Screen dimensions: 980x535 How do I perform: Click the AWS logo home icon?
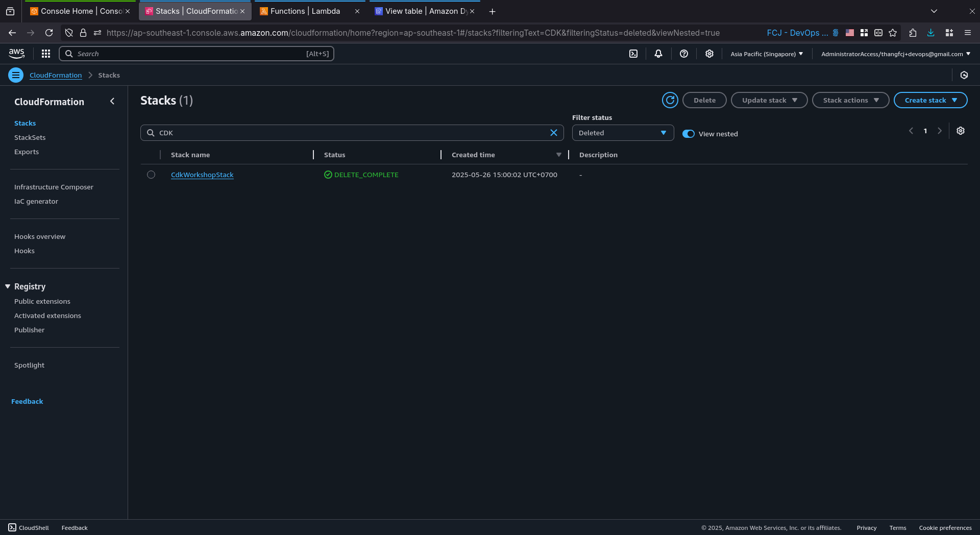[16, 54]
